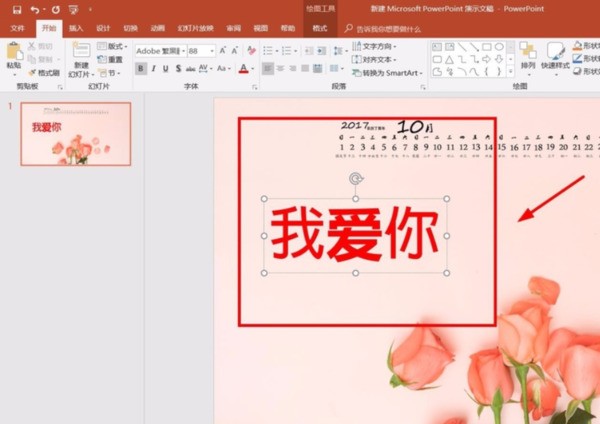Click the Redo/Repeat icon in title bar
The width and height of the screenshot is (600, 424).
tap(56, 10)
